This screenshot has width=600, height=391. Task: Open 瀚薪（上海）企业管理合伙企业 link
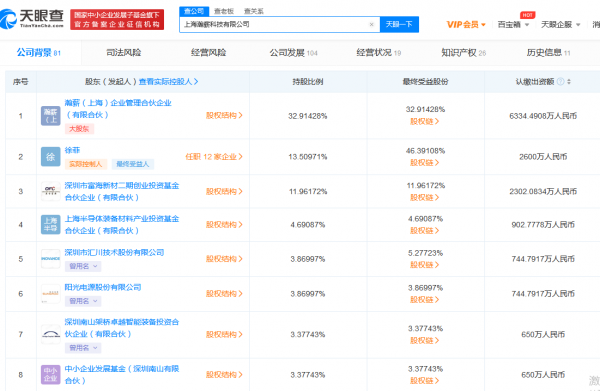click(x=118, y=109)
